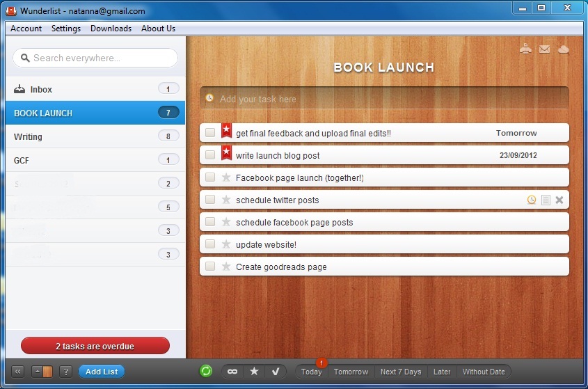Click the search magnifier icon
Screen dimensions: 588x389
point(25,58)
